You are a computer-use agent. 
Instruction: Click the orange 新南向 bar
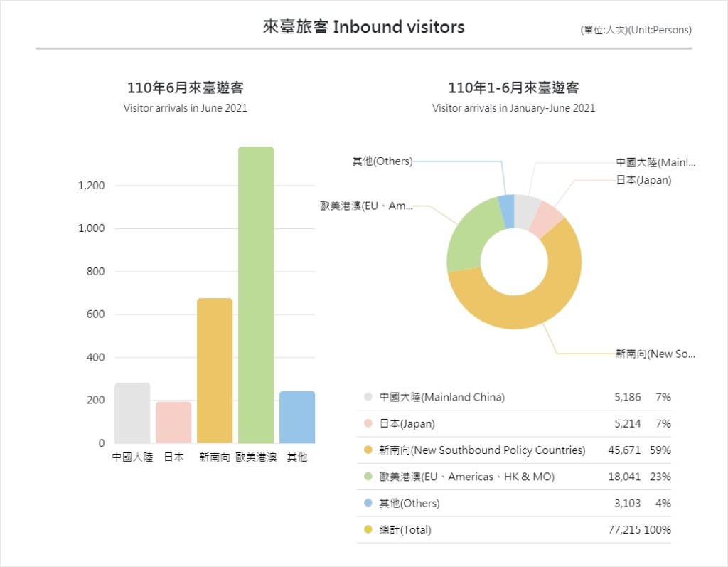point(215,371)
